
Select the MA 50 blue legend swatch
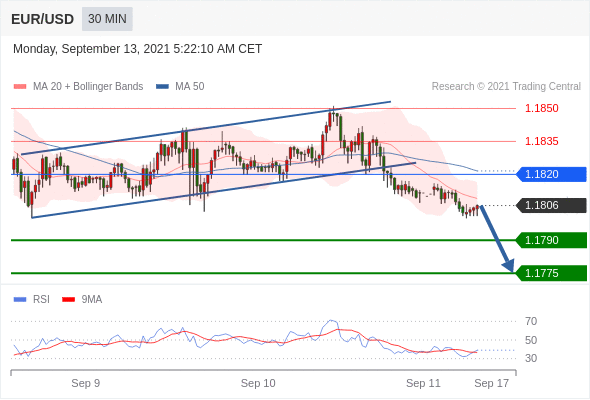pyautogui.click(x=162, y=87)
